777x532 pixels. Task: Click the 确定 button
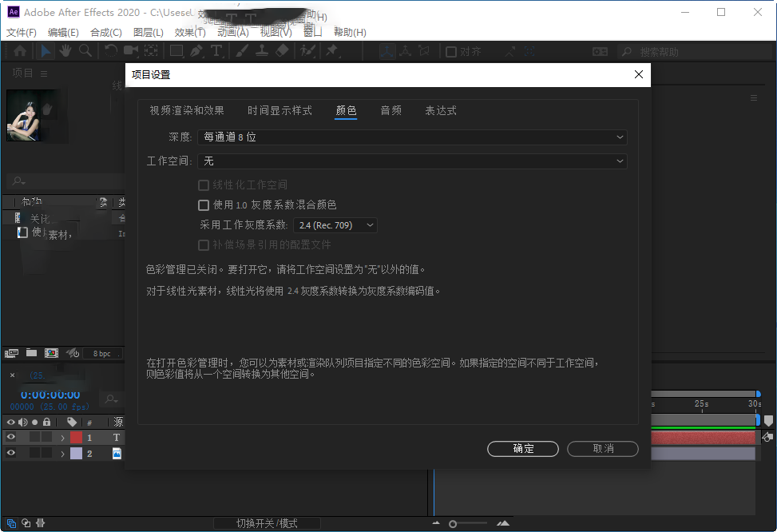(523, 449)
